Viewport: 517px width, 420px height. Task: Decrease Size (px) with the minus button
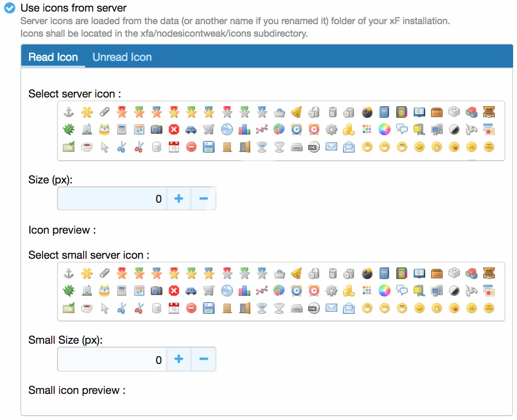(x=203, y=198)
